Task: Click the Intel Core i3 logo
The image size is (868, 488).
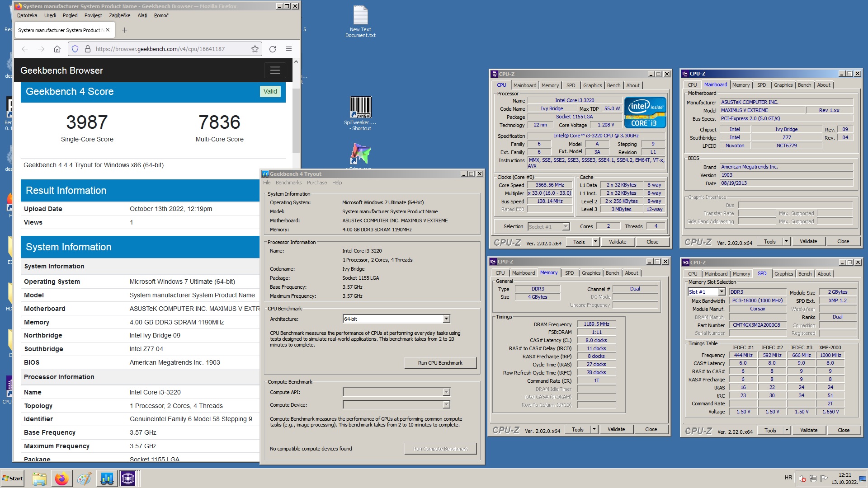Action: [x=645, y=112]
